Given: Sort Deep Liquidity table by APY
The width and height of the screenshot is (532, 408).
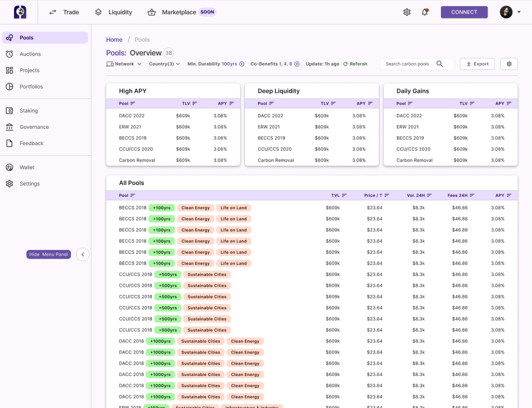Looking at the screenshot, I should [365, 103].
